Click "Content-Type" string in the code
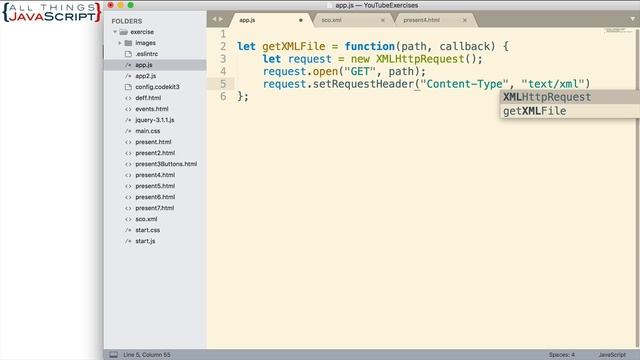 click(x=464, y=84)
